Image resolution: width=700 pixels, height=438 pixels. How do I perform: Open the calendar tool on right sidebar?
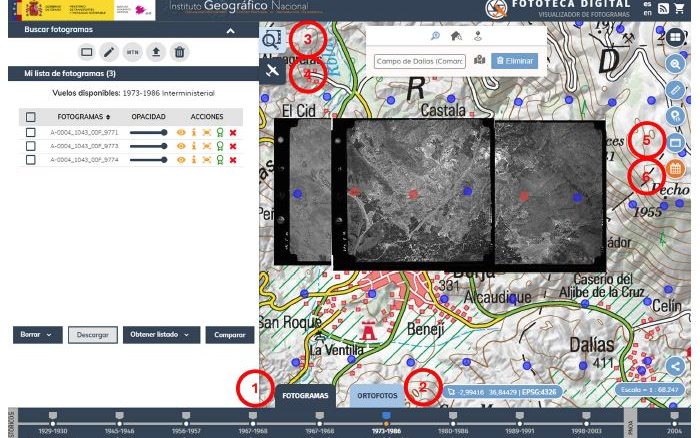675,169
